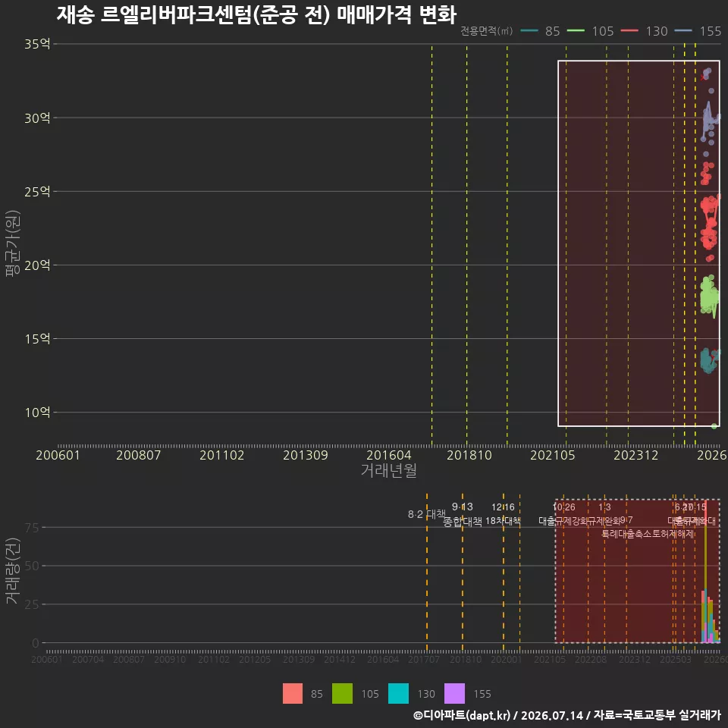Click the 15억 price axis label
The height and width of the screenshot is (728, 728).
tap(37, 338)
